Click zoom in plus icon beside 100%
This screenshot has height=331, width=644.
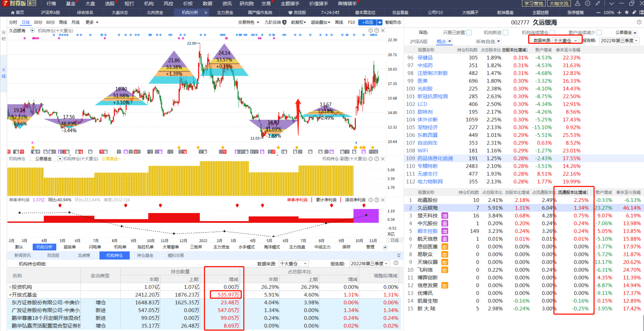[619, 13]
